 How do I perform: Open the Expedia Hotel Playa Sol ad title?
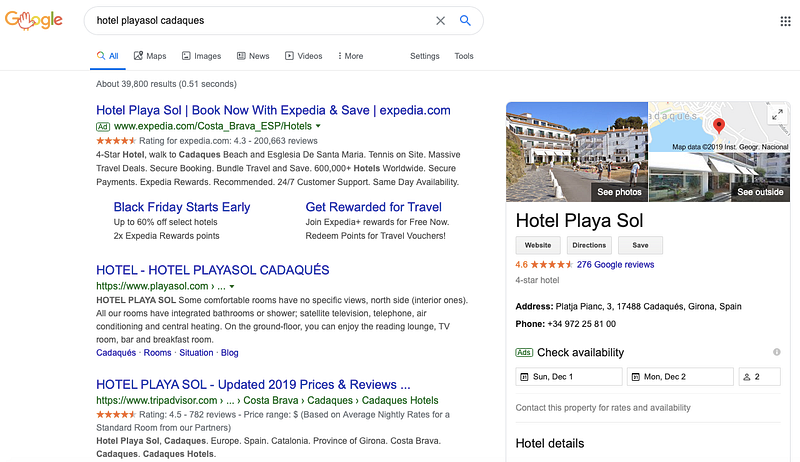tap(273, 110)
